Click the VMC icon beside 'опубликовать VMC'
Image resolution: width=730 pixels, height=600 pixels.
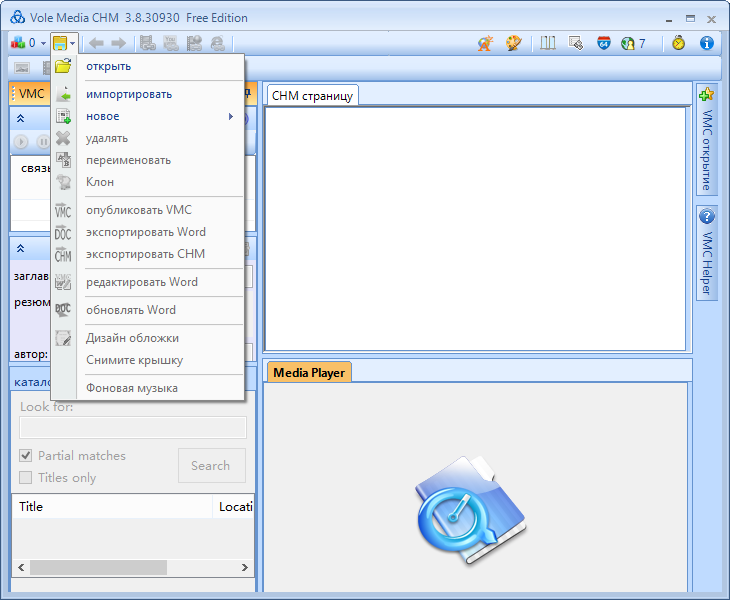(x=63, y=211)
